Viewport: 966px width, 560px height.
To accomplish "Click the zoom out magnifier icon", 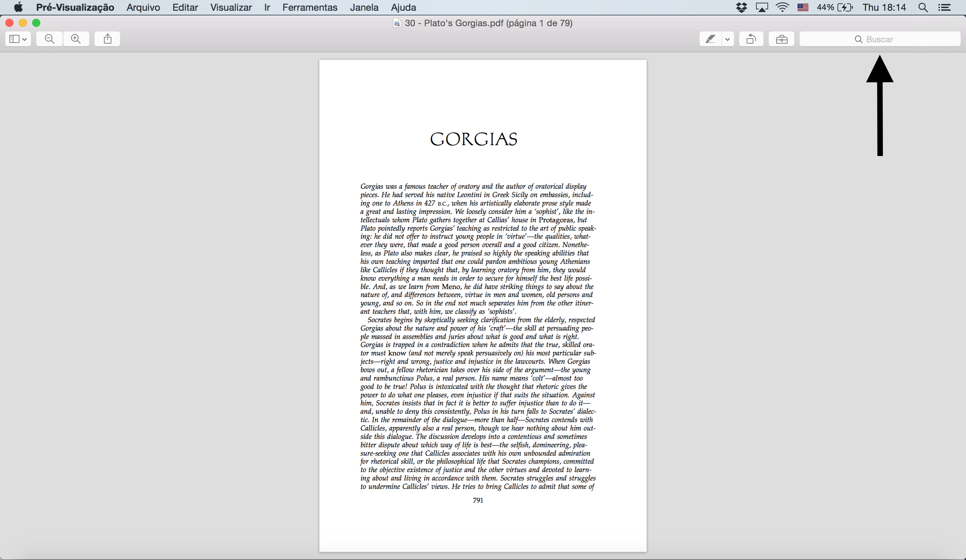I will coord(49,39).
